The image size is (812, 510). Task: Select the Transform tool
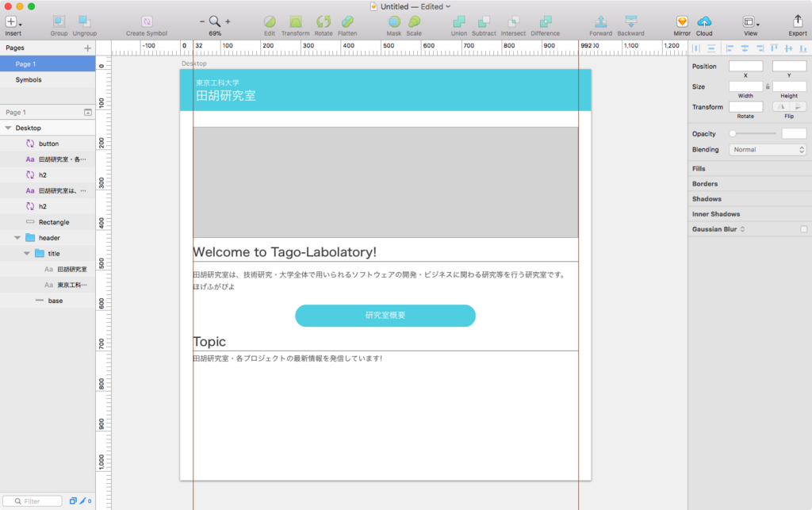coord(295,21)
